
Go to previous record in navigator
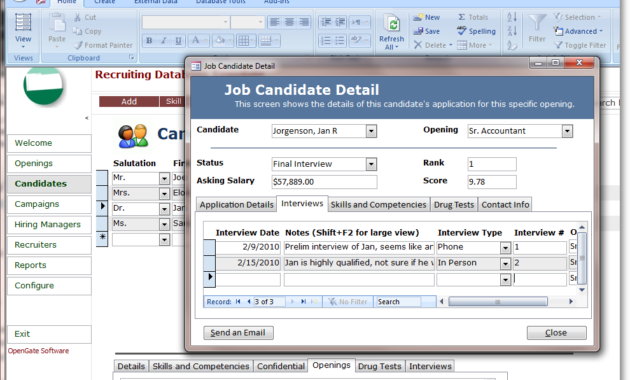pyautogui.click(x=249, y=302)
